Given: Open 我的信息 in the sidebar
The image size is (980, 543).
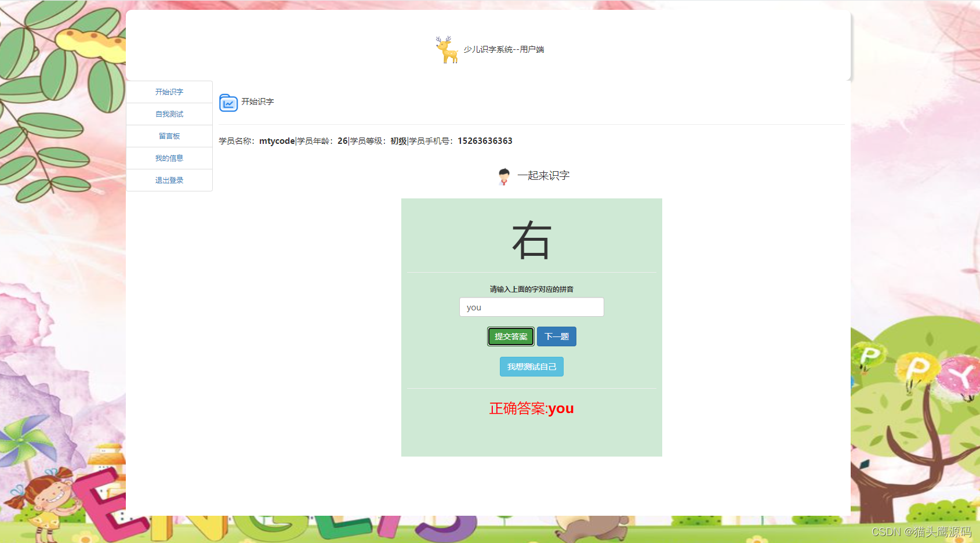Looking at the screenshot, I should 169,158.
